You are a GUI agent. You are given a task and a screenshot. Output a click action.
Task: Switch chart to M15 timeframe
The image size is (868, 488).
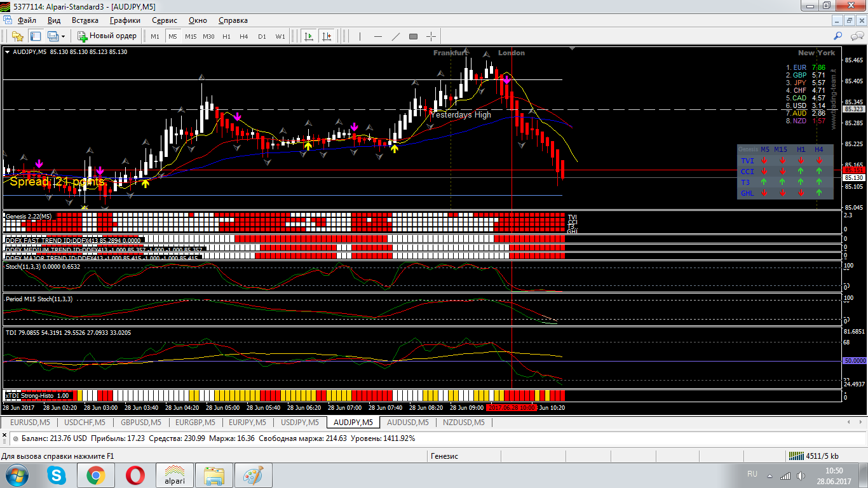(191, 36)
